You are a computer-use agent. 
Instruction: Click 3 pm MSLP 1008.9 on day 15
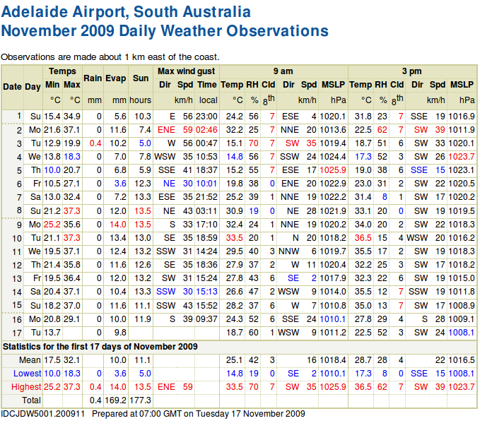[462, 306]
